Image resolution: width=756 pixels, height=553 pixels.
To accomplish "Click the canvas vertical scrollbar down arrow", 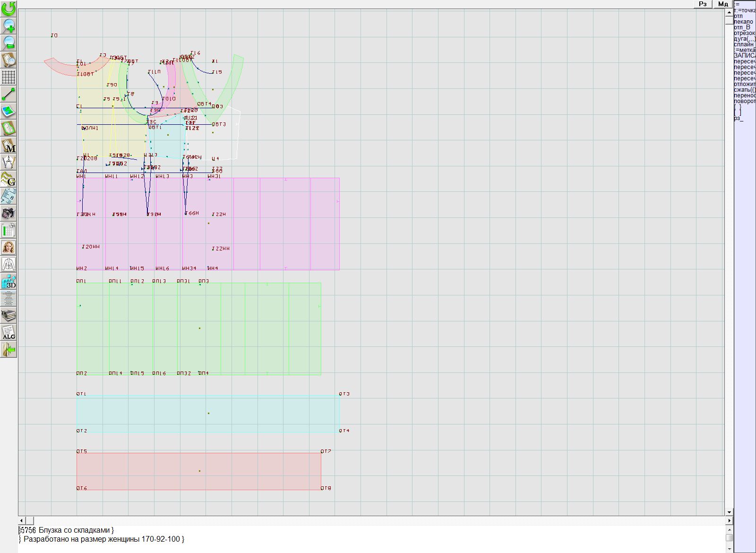I will [x=729, y=512].
